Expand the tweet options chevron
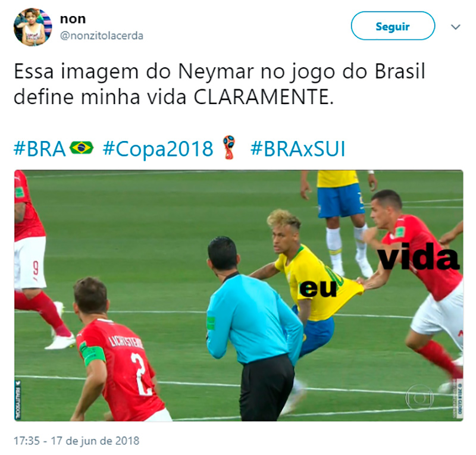476x455 pixels. pos(456,27)
